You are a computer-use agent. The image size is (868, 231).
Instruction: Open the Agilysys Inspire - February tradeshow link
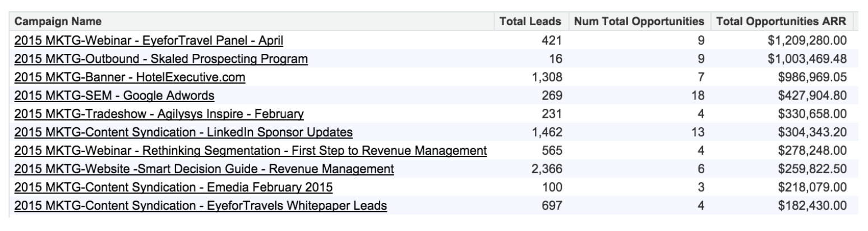click(159, 114)
